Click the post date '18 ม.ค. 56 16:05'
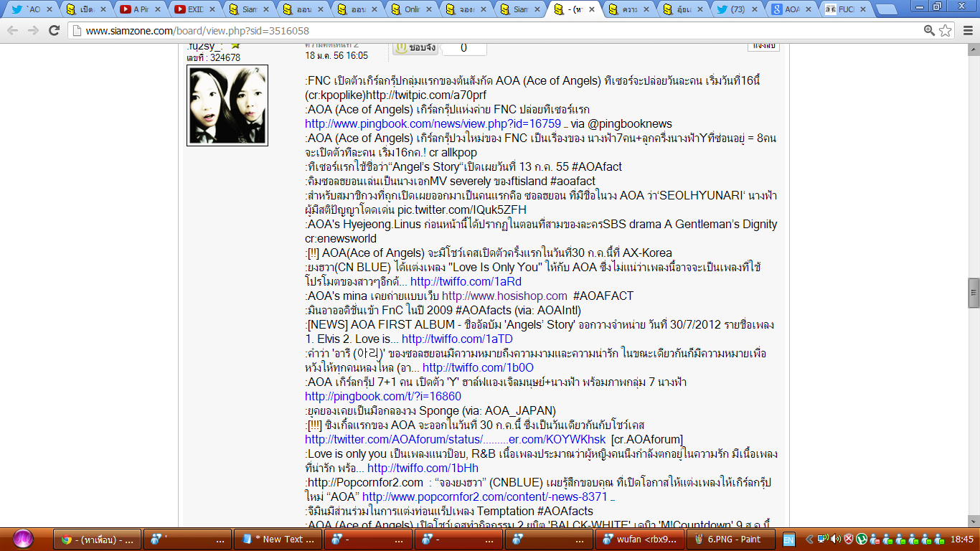 pos(336,55)
